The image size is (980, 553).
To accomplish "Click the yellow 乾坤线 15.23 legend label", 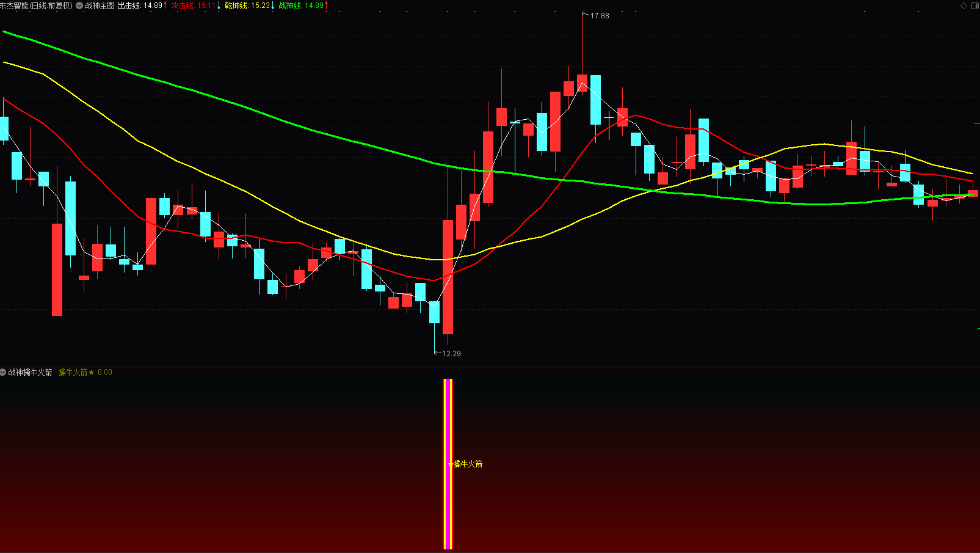I will tap(249, 5).
